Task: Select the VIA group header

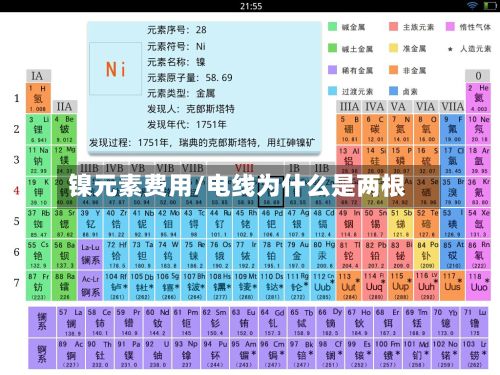Action: pos(426,107)
